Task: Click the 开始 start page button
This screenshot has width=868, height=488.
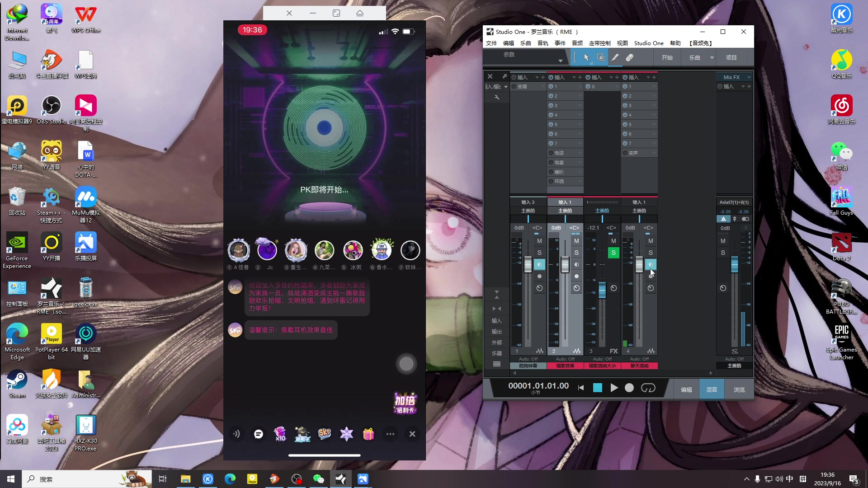Action: click(x=667, y=57)
